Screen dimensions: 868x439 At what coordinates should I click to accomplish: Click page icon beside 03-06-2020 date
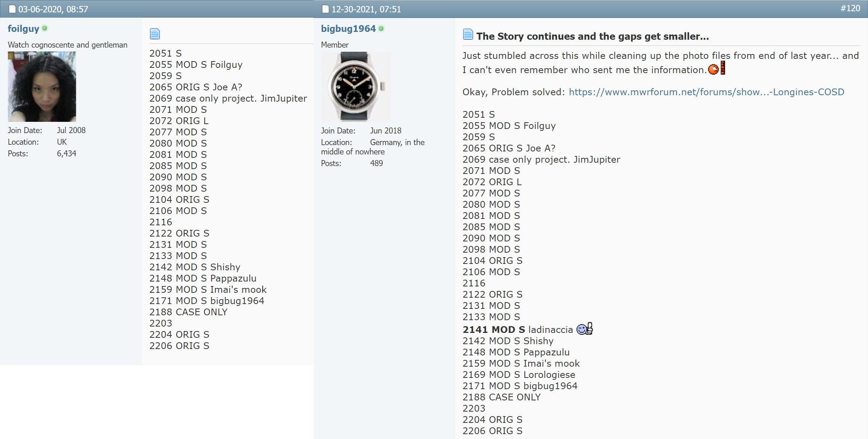[12, 9]
